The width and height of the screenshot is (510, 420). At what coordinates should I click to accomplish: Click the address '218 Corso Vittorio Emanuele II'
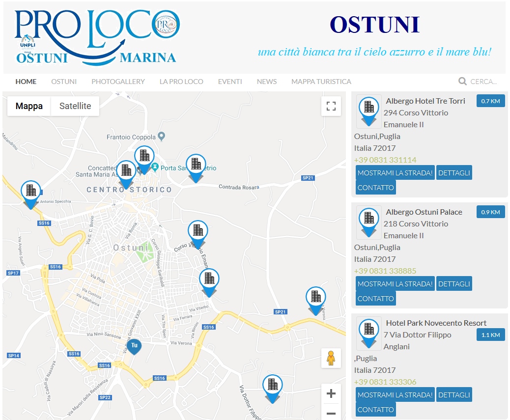click(x=416, y=229)
